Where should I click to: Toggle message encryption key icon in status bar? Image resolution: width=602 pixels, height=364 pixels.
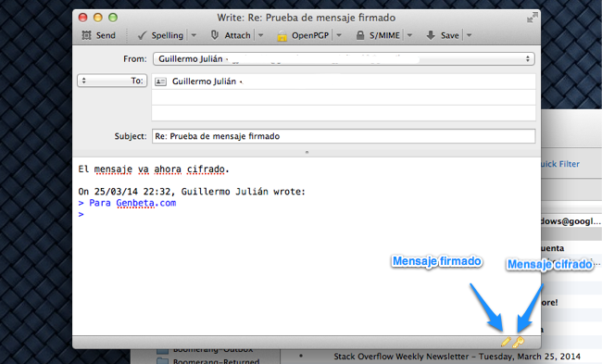click(519, 342)
